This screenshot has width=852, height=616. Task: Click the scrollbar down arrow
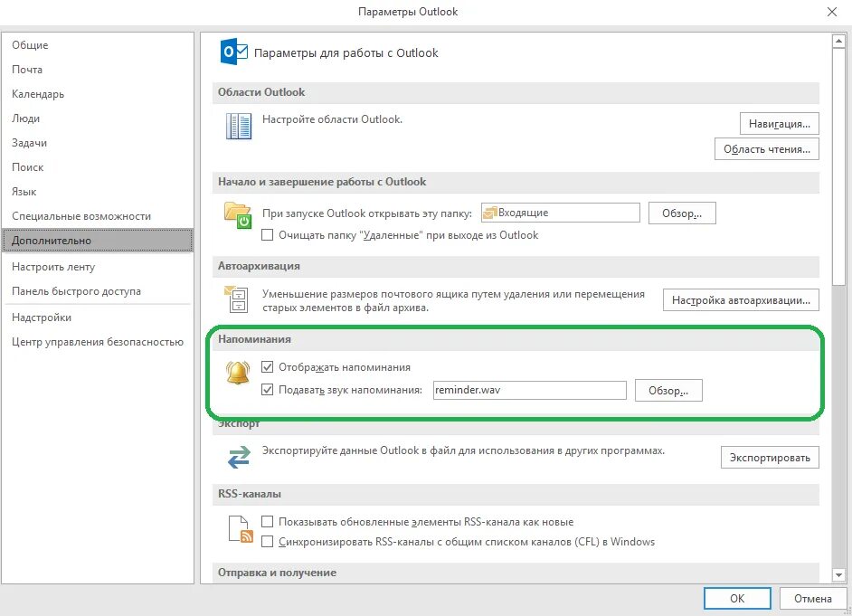click(838, 574)
